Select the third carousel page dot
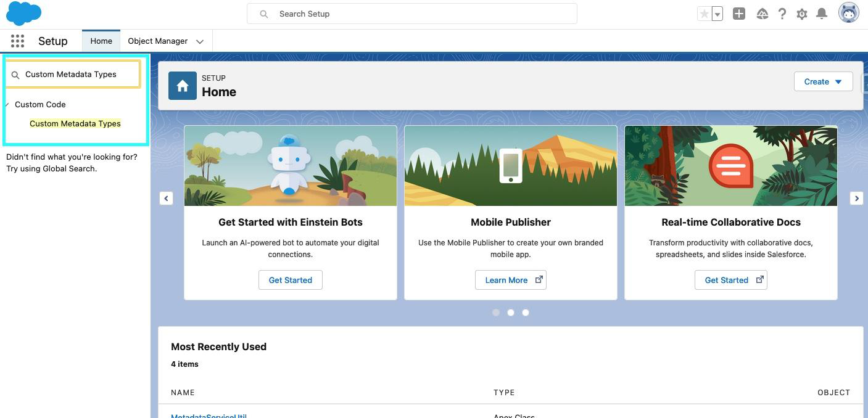The width and height of the screenshot is (868, 418). tap(526, 313)
